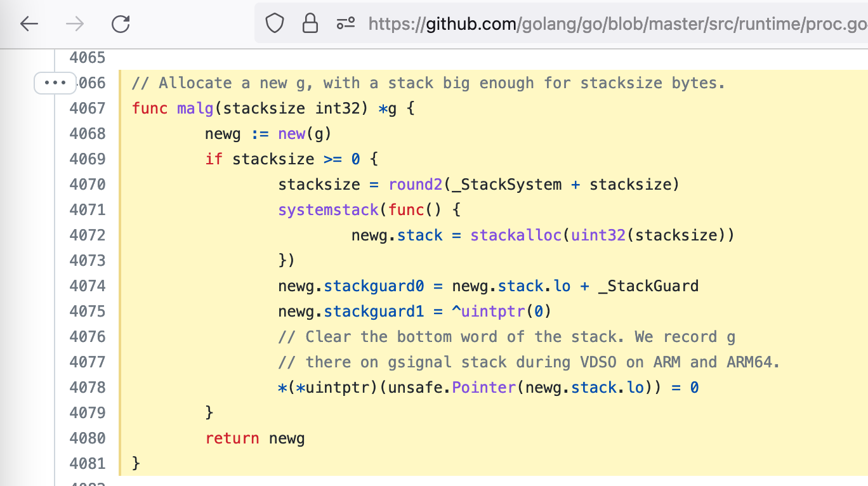
Task: Open the unsafe.Pointer symbol link
Action: tap(484, 387)
